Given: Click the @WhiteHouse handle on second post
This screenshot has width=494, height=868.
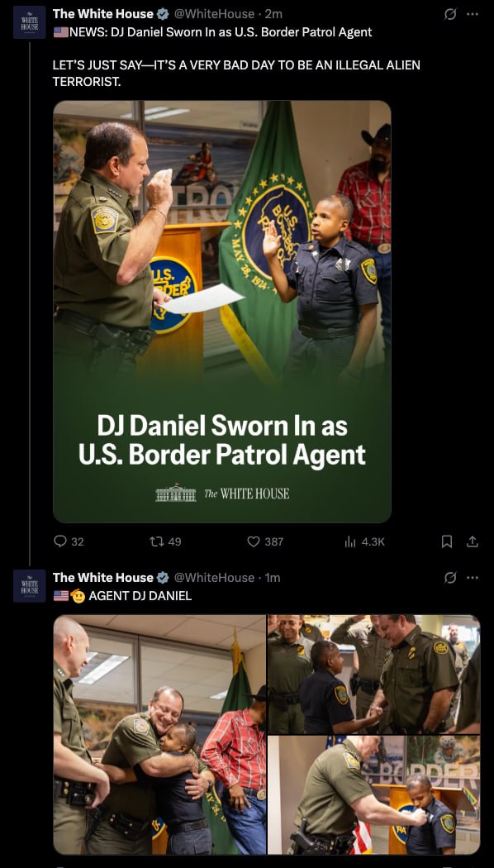Looking at the screenshot, I should pos(215,578).
